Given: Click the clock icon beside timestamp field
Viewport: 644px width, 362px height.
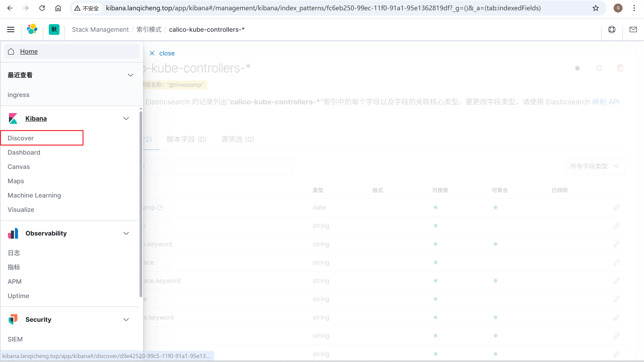Looking at the screenshot, I should click(161, 207).
